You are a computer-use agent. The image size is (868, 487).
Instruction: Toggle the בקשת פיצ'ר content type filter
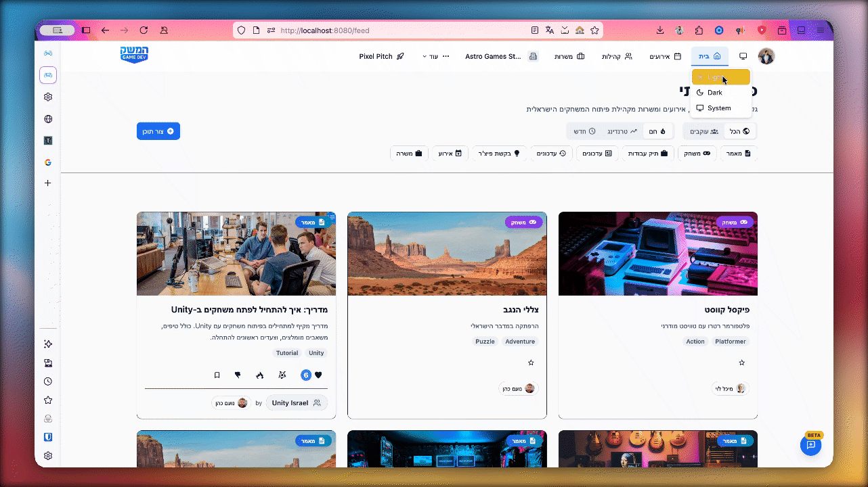coord(500,154)
